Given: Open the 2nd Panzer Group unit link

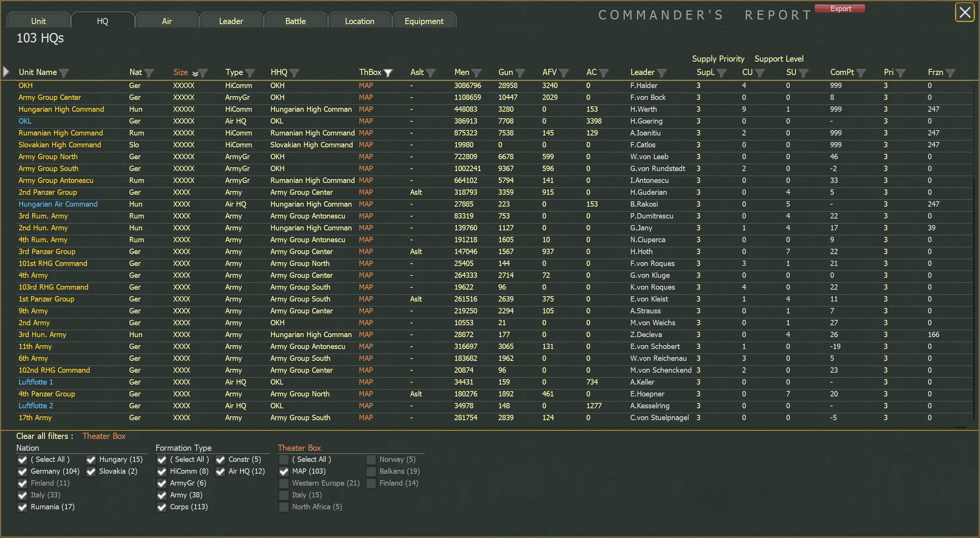Looking at the screenshot, I should coord(48,192).
